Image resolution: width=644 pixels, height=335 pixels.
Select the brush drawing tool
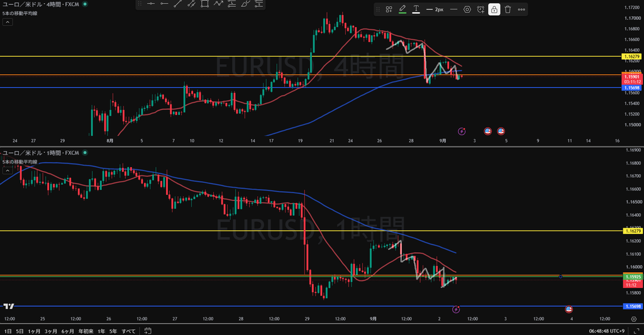(x=245, y=4)
